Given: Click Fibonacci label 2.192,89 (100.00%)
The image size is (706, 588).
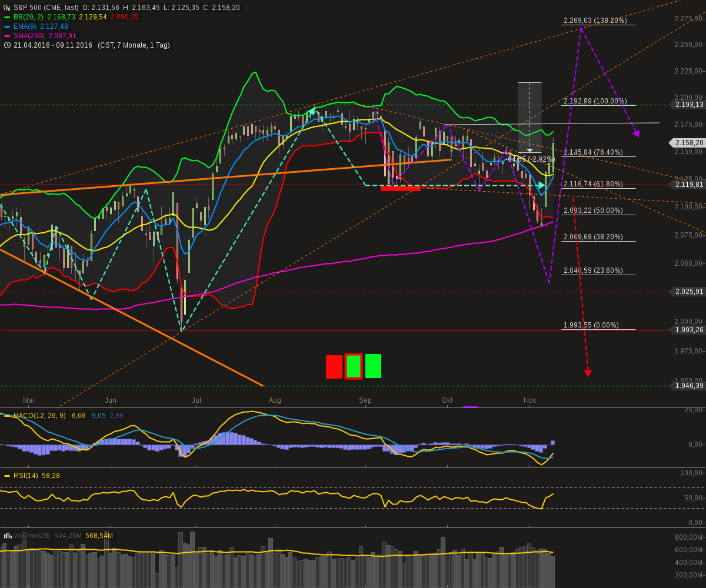Looking at the screenshot, I should (595, 101).
